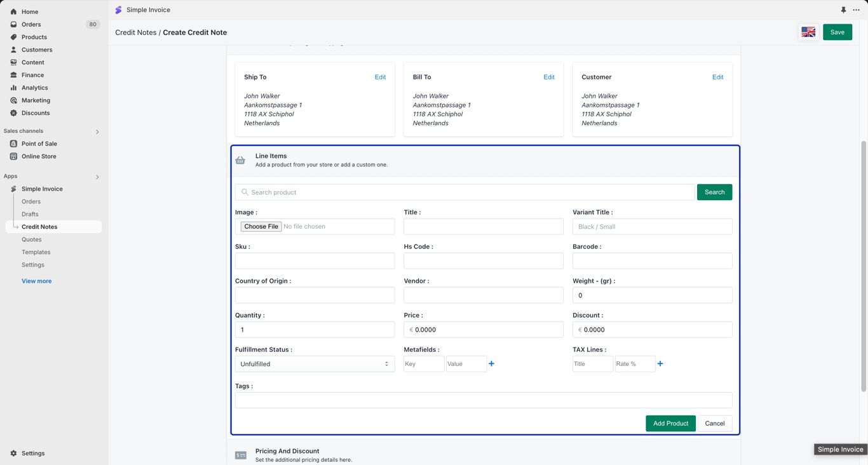Click the Choose File button
868x465 pixels.
[x=261, y=227]
